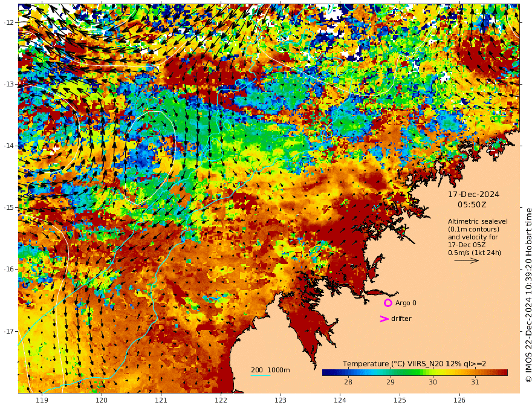
Task: Click the longitude axis label 124
Action: (x=340, y=401)
